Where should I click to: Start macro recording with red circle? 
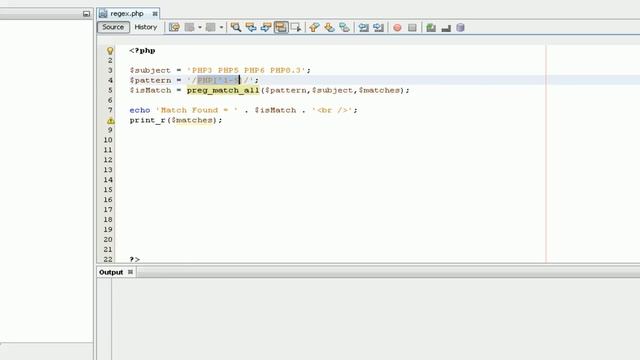click(x=397, y=27)
